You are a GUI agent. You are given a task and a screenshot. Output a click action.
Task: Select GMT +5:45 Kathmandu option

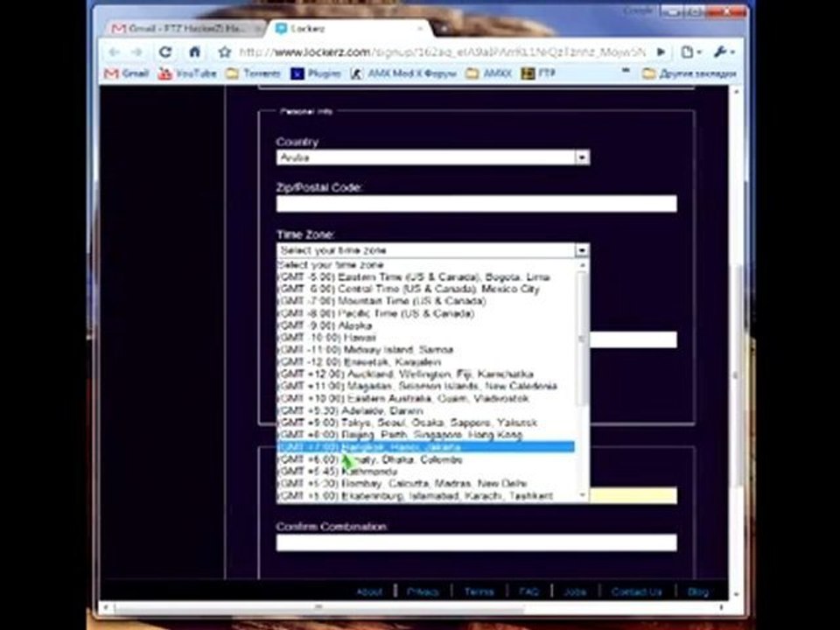coord(426,472)
